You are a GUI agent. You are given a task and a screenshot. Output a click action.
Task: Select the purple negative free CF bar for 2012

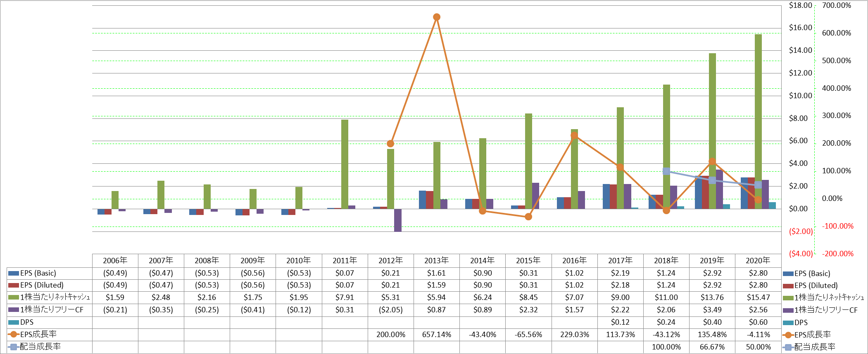point(397,220)
